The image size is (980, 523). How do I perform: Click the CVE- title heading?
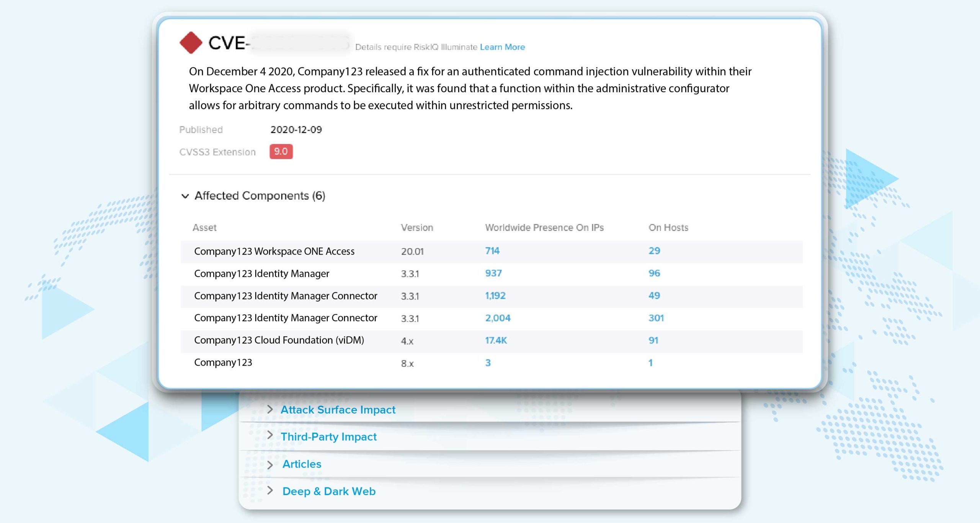click(x=229, y=42)
